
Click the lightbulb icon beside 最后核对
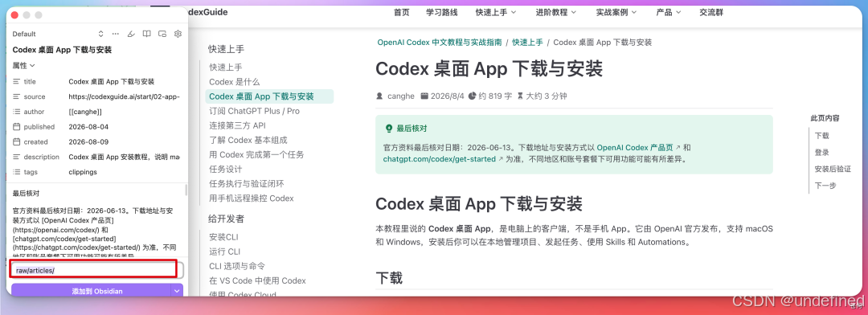coord(389,128)
